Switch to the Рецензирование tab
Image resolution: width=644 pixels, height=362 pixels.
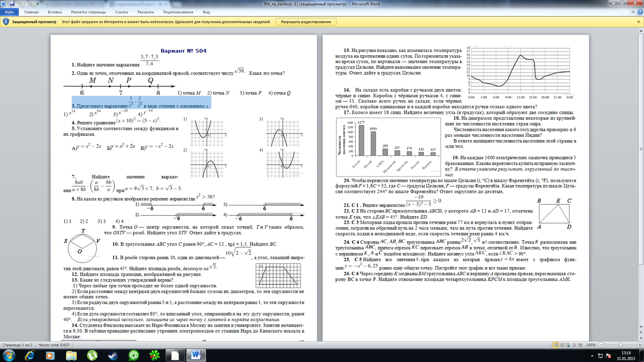click(179, 11)
